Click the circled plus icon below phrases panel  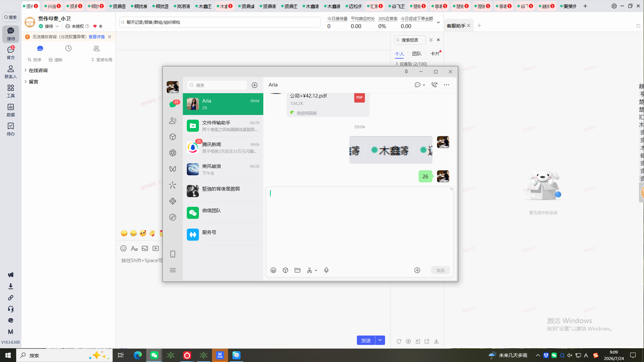(408, 341)
